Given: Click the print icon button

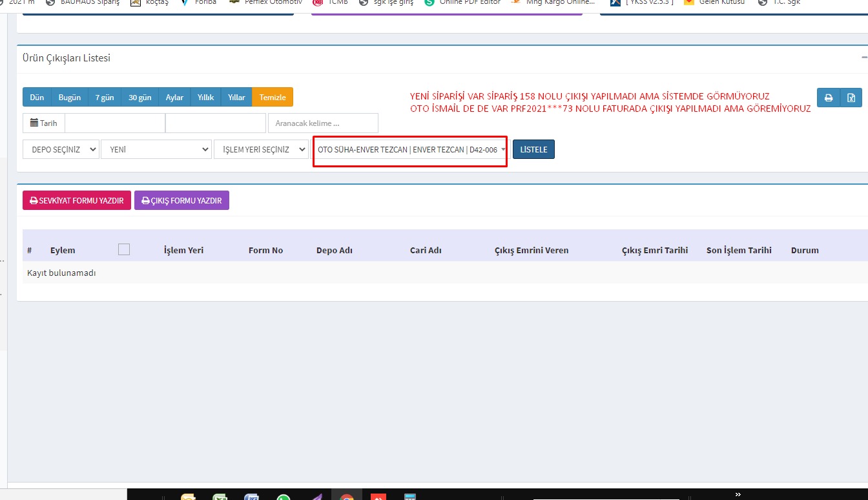Looking at the screenshot, I should [x=827, y=98].
